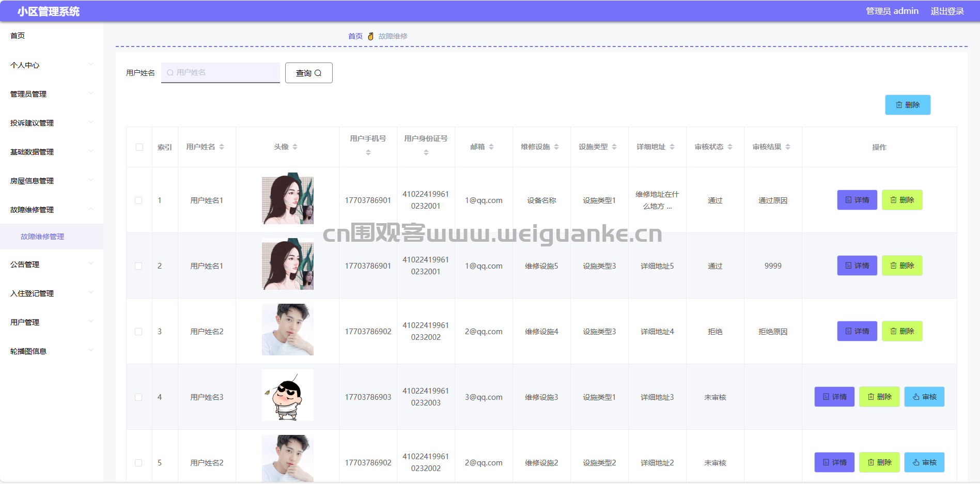
Task: Open 详情 for row 2 维修设施5
Action: [857, 266]
